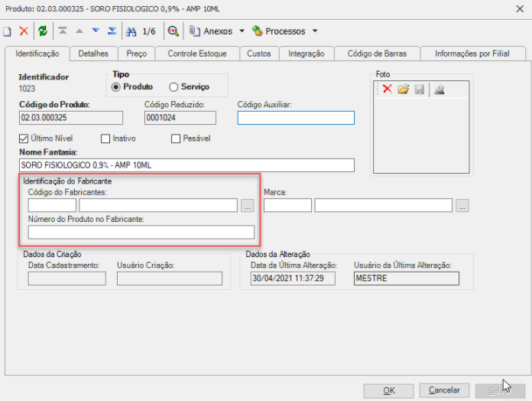Click the magnifier filter icon in toolbar
Screen dimensions: 532x401
coord(174,31)
